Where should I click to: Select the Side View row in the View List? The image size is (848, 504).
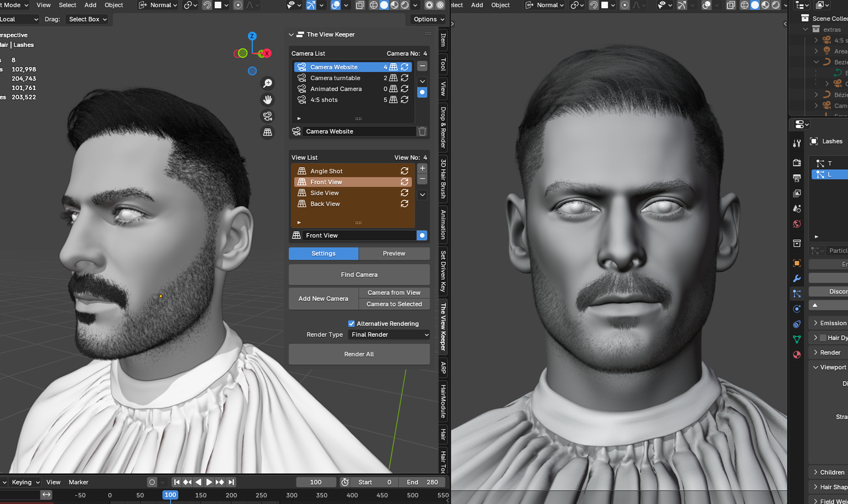click(x=353, y=193)
